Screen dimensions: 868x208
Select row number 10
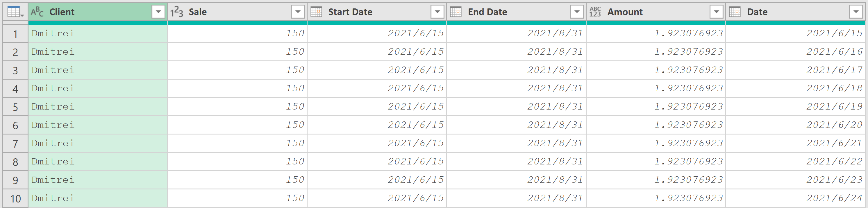click(15, 199)
